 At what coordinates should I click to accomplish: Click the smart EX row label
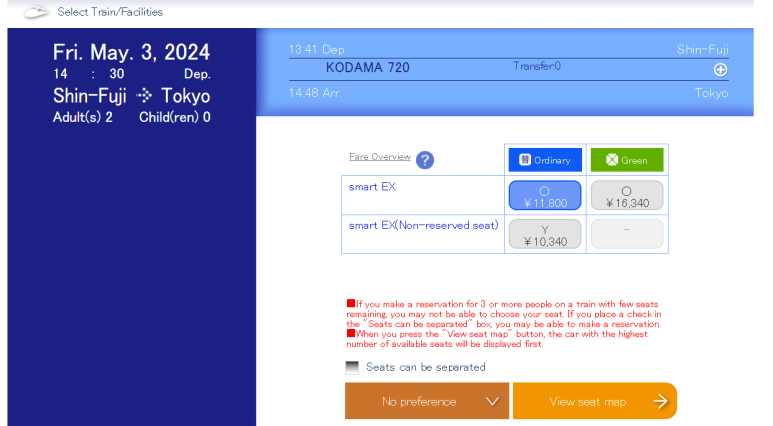(x=372, y=187)
